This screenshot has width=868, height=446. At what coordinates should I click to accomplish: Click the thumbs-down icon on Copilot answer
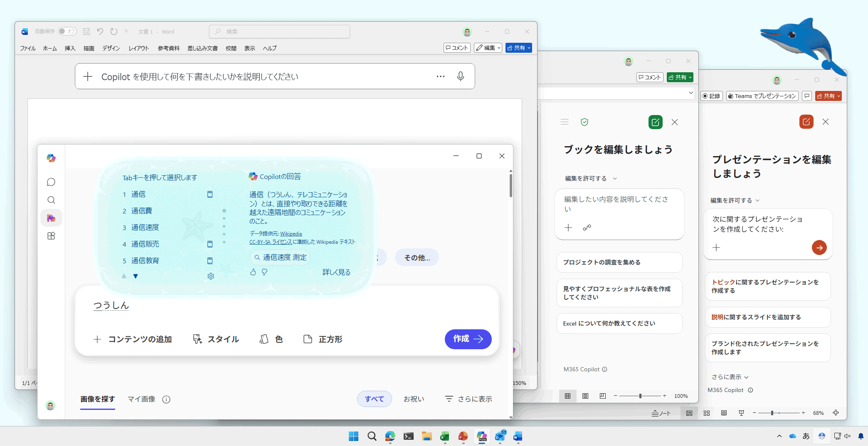tap(264, 272)
